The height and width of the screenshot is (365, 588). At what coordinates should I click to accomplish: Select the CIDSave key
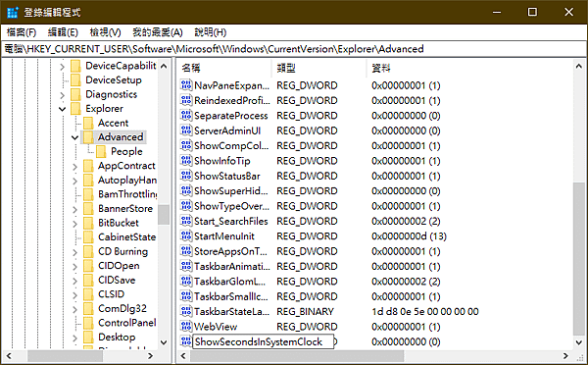[x=117, y=280]
